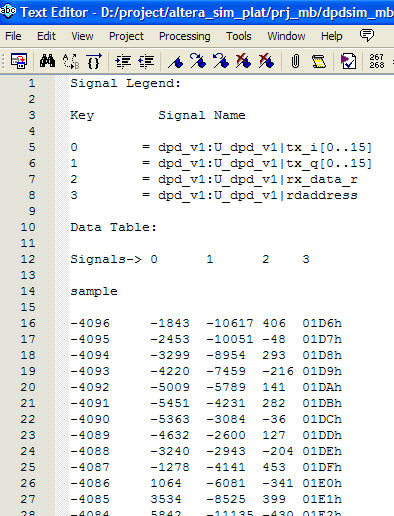Open the Edit menu
Image resolution: width=394 pixels, height=516 pixels.
(46, 36)
